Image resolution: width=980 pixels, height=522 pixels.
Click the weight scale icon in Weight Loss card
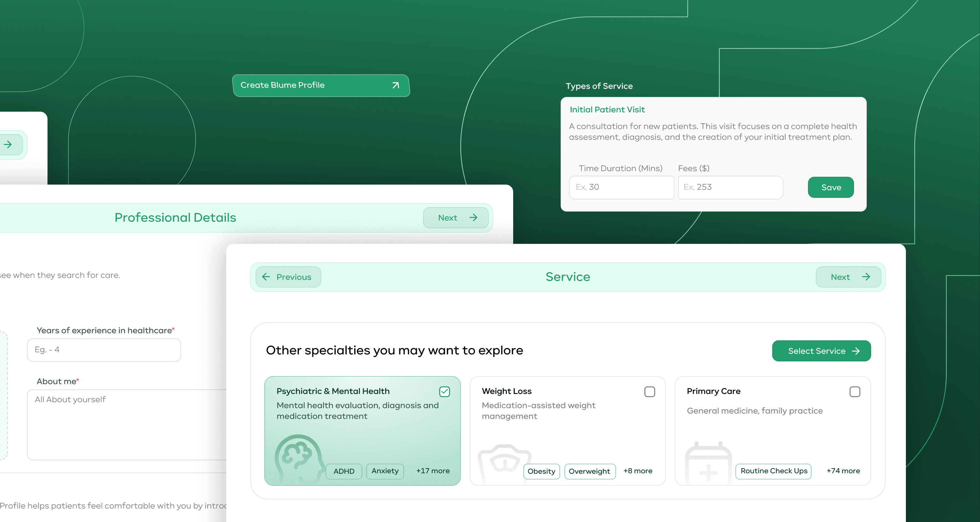click(x=504, y=464)
